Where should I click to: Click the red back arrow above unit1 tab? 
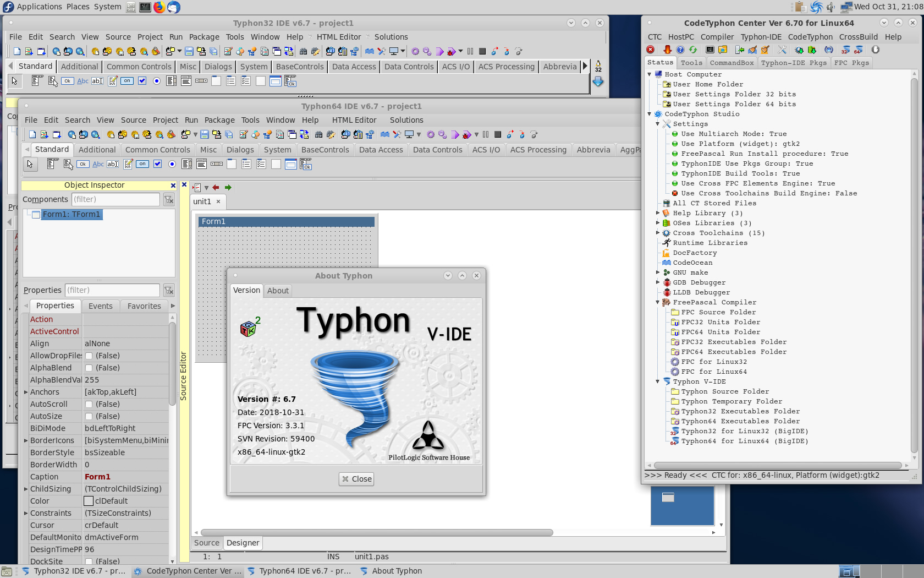point(216,187)
